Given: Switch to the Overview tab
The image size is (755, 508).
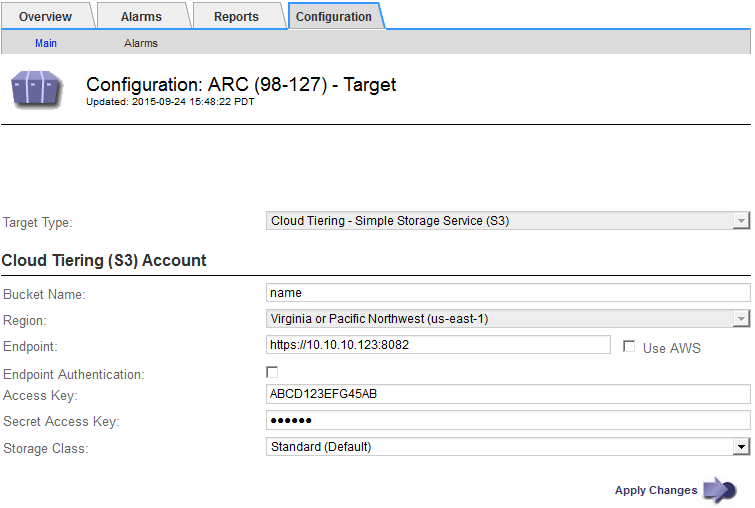Looking at the screenshot, I should pos(45,17).
